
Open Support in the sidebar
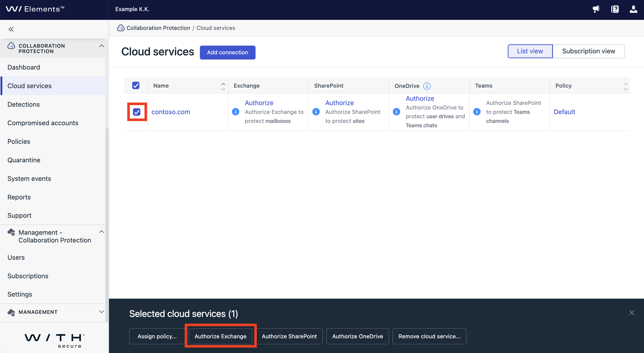tap(53, 215)
